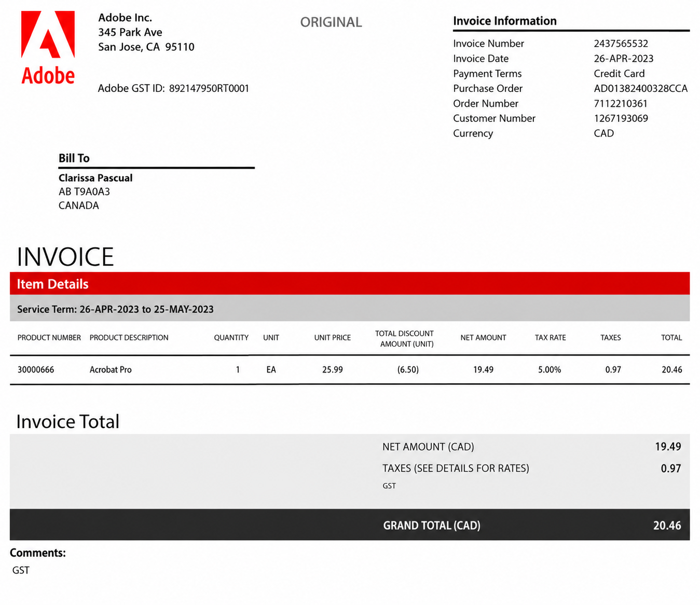Select the CANADA country line
This screenshot has width=700, height=605.
[x=78, y=205]
